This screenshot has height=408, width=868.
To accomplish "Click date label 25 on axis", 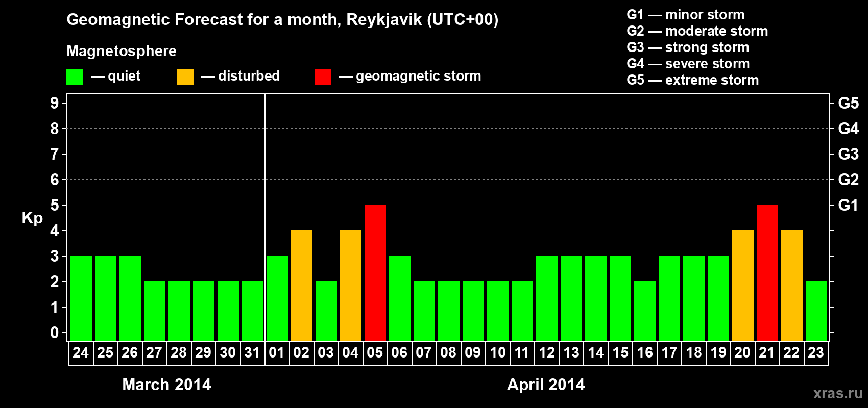I will click(x=105, y=352).
